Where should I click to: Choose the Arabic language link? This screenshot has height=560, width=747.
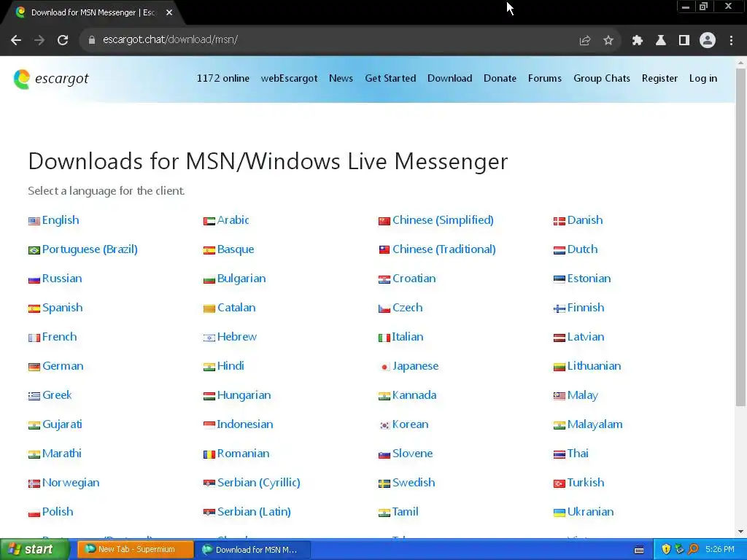(233, 220)
